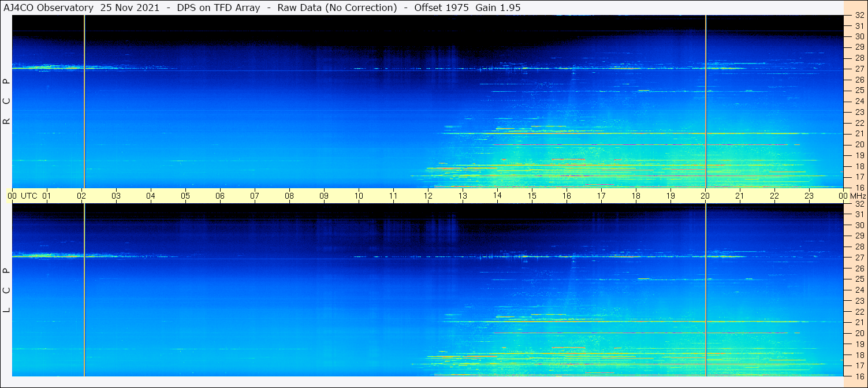Click LCP frequency scale label "19"
The width and height of the screenshot is (868, 388).
[x=859, y=344]
